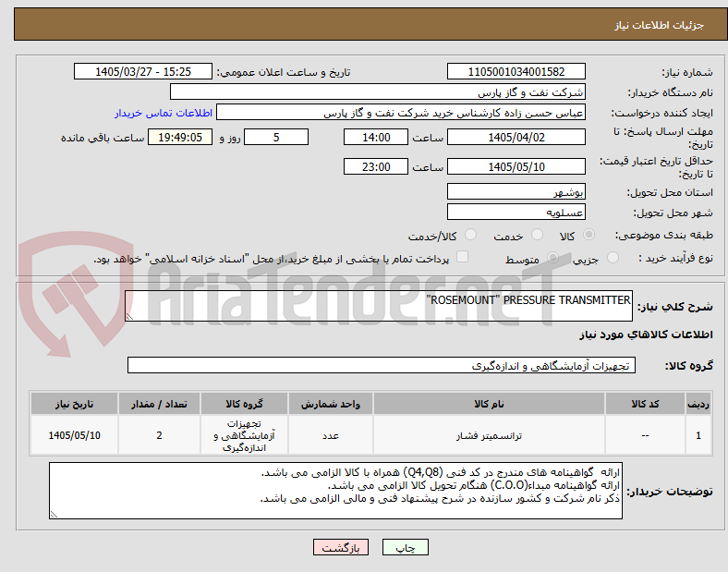Click the اطلاعات کالاهای مورد نیاز section heading

646,335
